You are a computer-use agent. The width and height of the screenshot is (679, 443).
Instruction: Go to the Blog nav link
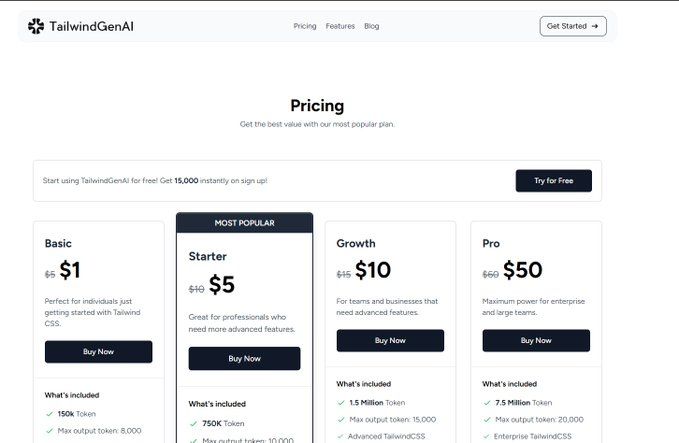(372, 26)
